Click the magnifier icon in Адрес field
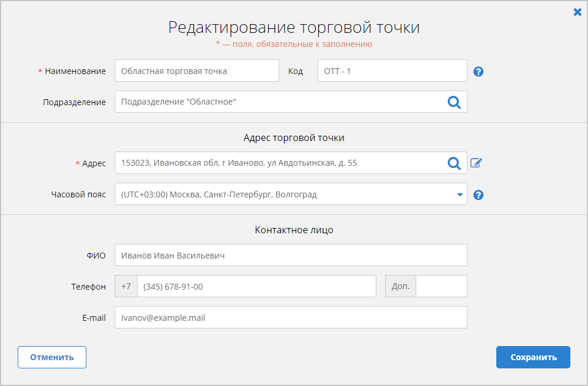 point(454,163)
